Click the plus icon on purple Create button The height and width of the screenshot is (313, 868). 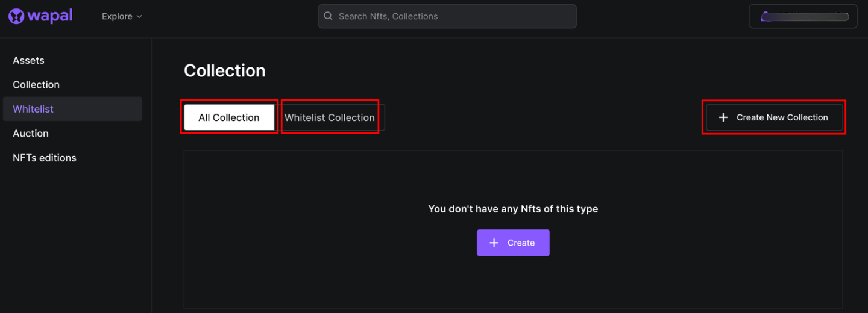[x=494, y=243]
